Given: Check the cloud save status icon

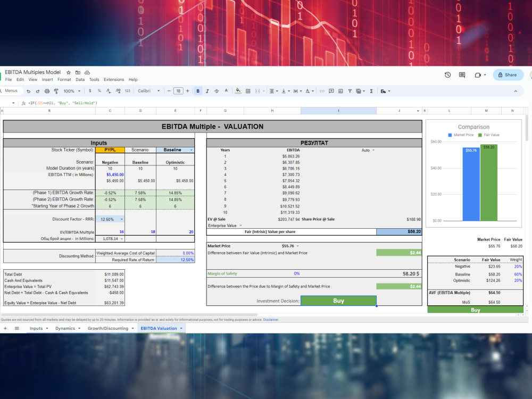Looking at the screenshot, I should pyautogui.click(x=87, y=72).
